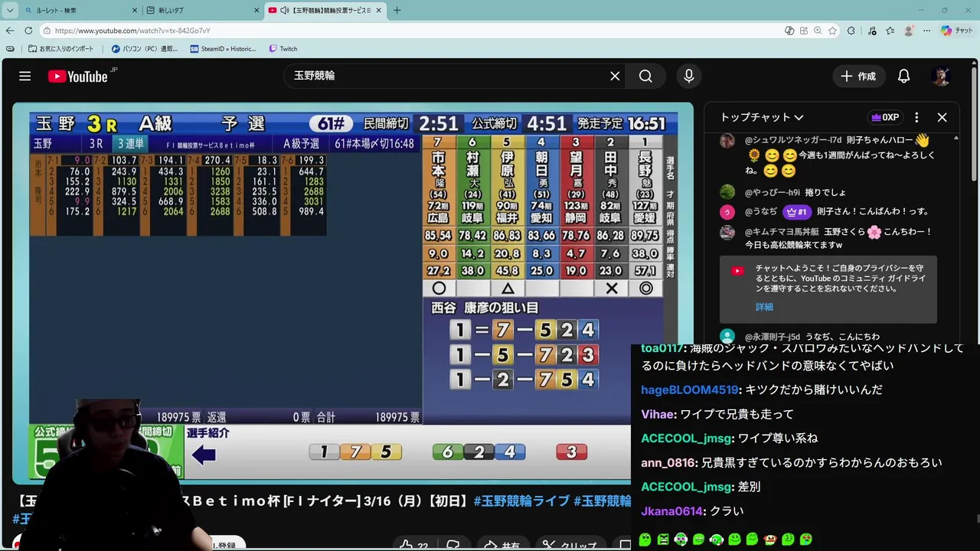Go back with the browser back arrow
The width and height of the screenshot is (980, 551).
10,31
